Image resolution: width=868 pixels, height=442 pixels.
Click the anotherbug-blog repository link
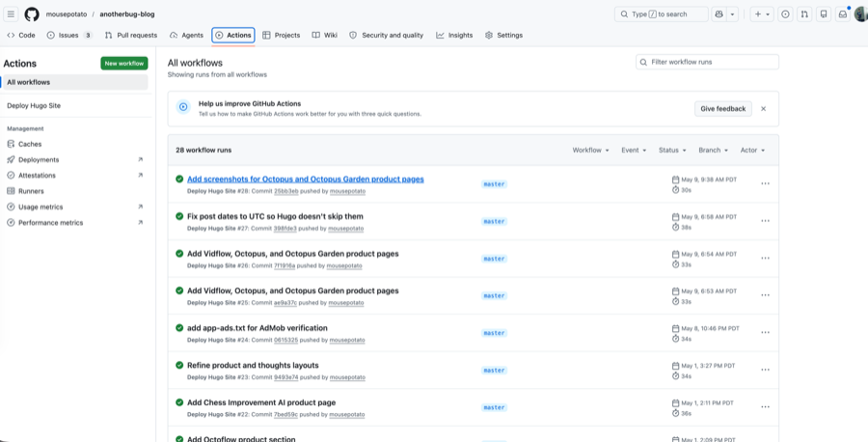[x=127, y=14]
